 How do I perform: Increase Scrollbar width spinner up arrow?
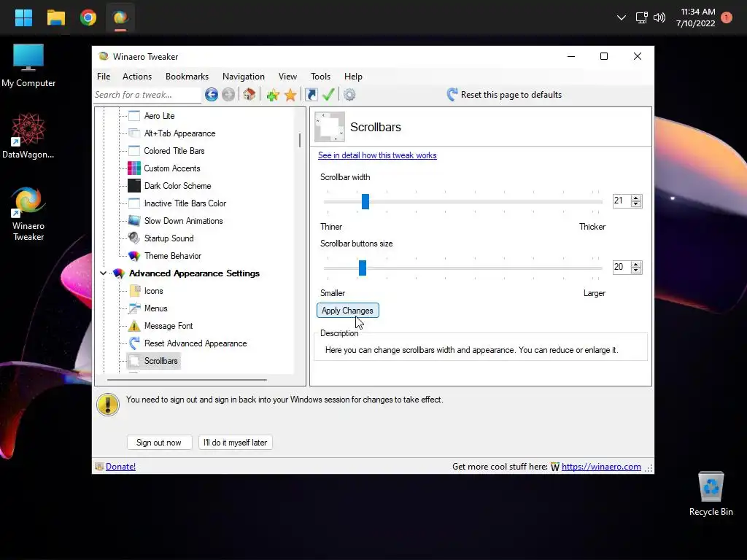click(635, 198)
